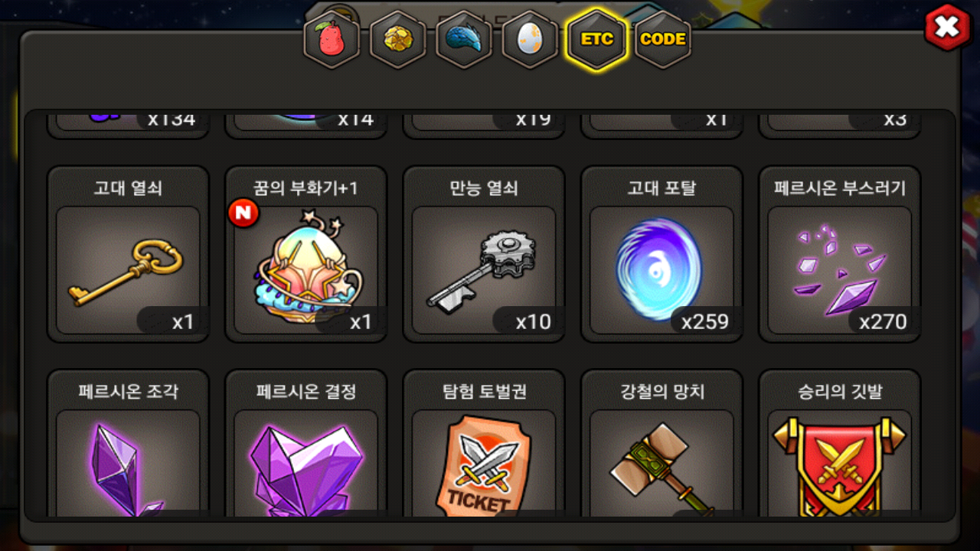Select the 페르시온 결정 large crystal

point(305,444)
